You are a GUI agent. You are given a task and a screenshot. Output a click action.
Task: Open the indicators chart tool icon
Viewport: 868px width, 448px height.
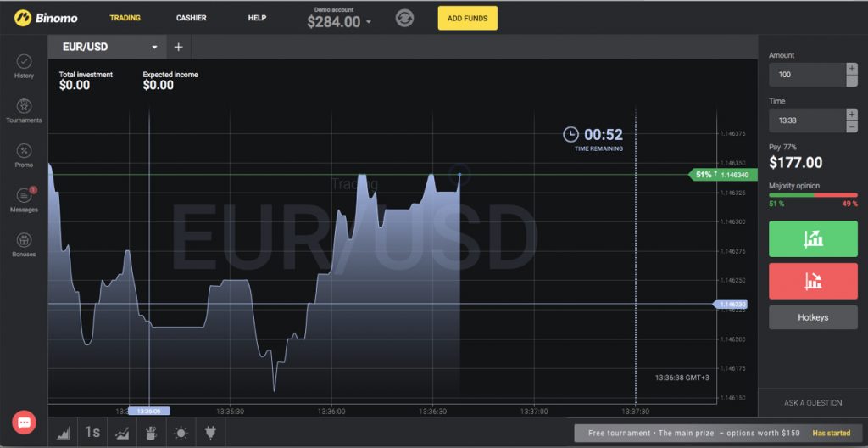[x=122, y=433]
